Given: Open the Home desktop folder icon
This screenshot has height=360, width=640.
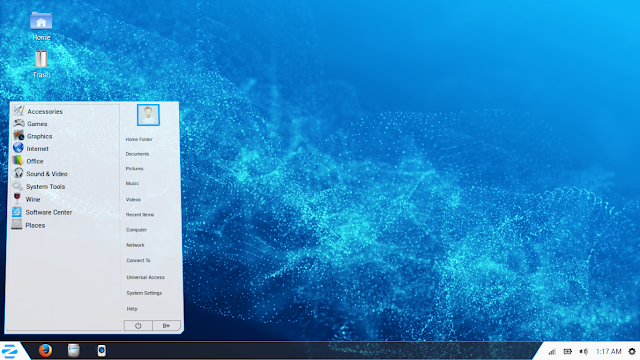Looking at the screenshot, I should (x=41, y=26).
